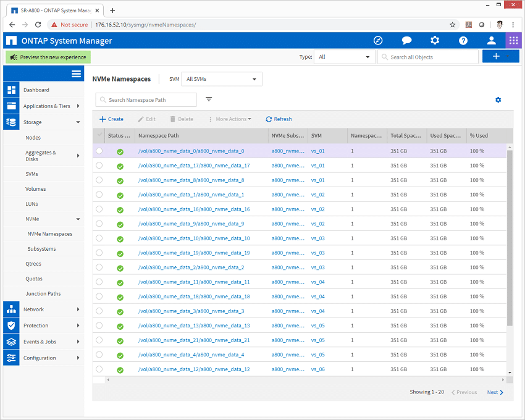Image resolution: width=525 pixels, height=420 pixels.
Task: Click the Protection shield icon
Action: [11, 325]
